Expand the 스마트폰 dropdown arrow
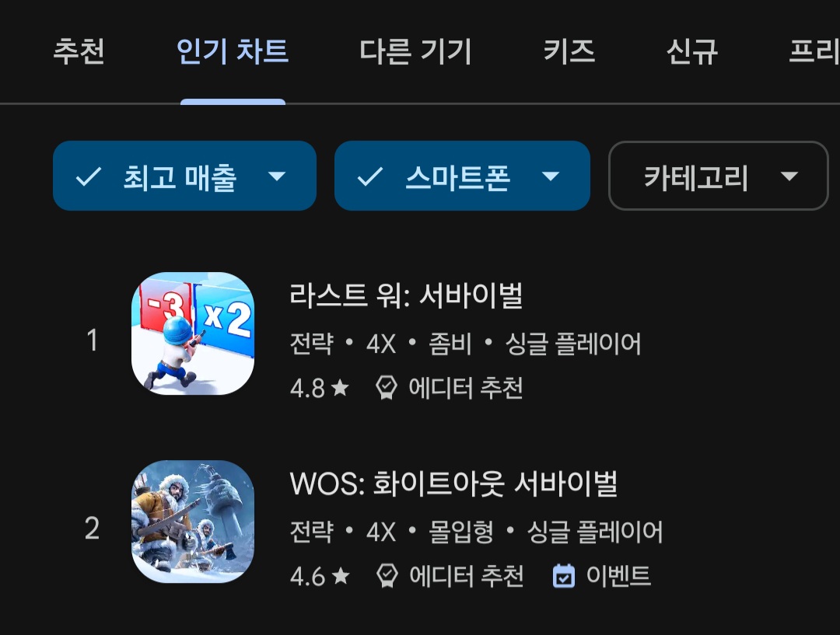 551,176
